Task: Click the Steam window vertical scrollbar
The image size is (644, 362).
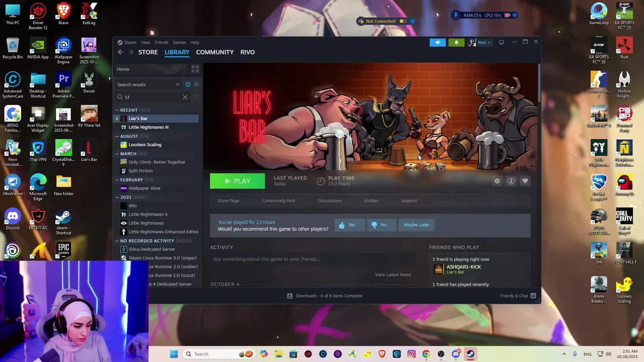Action: coord(539,83)
